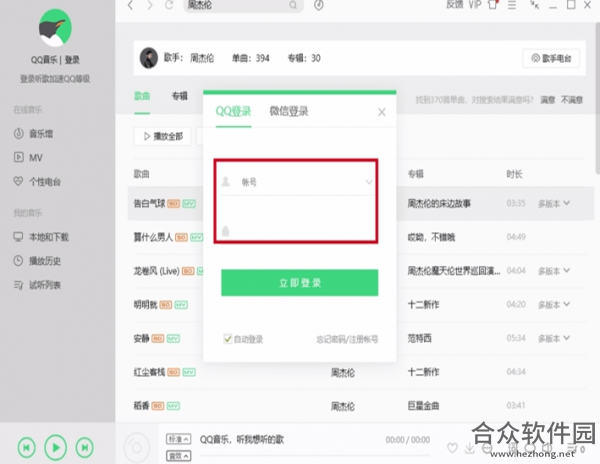Image resolution: width=600 pixels, height=464 pixels.
Task: Click 忘记密码/注册帐号 link
Action: click(347, 339)
